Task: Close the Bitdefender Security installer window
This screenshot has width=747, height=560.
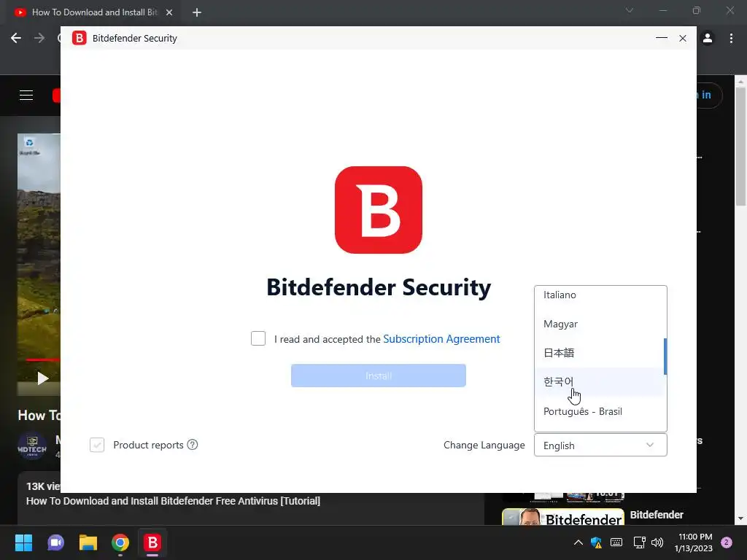Action: point(683,38)
